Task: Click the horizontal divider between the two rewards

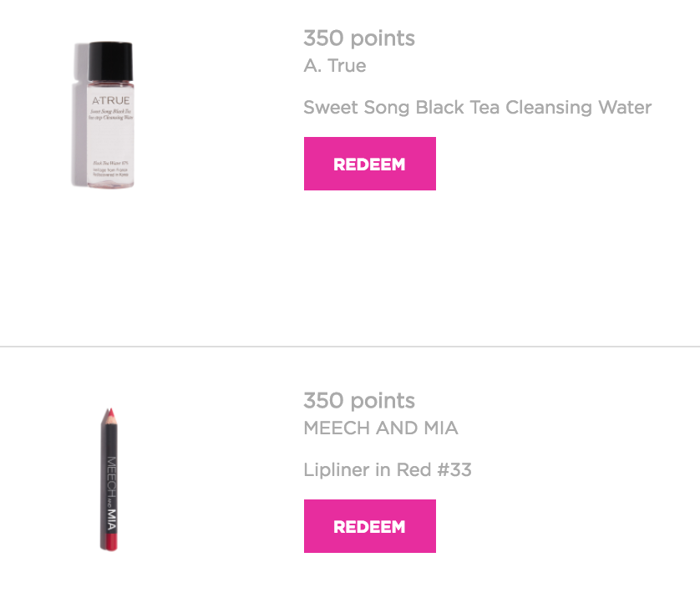Action: [350, 346]
